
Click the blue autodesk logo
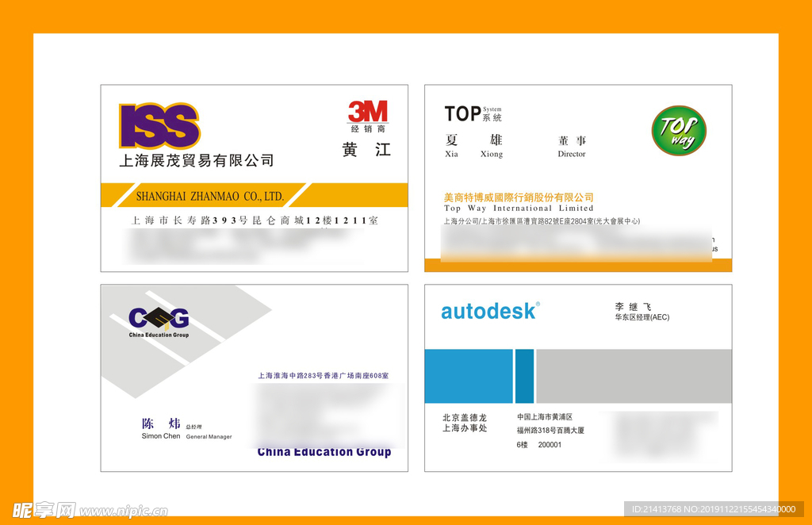pos(490,311)
